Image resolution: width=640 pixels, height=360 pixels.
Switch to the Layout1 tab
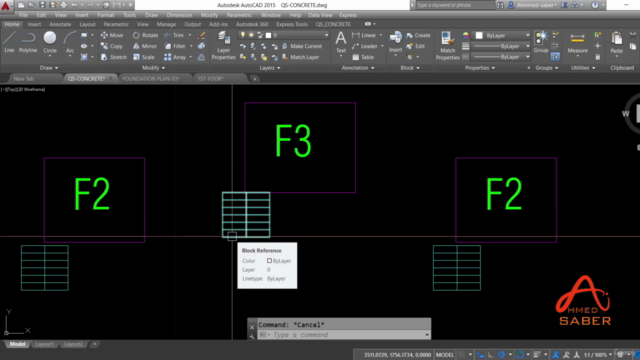(44, 344)
